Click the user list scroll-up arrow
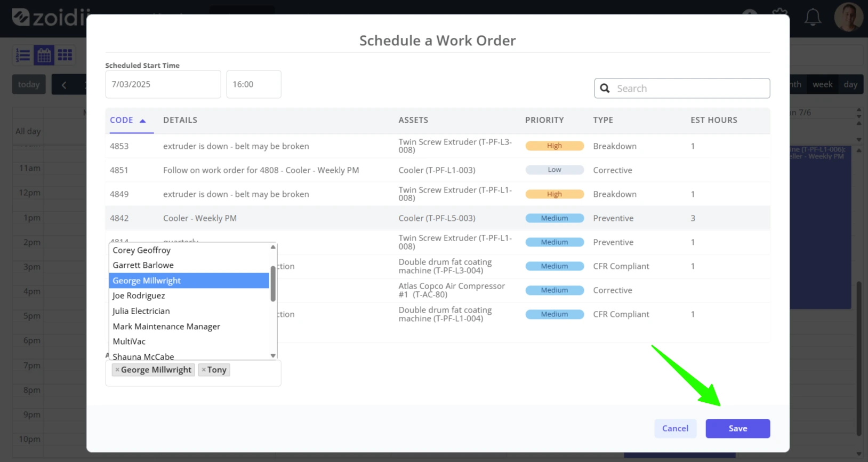 click(273, 247)
